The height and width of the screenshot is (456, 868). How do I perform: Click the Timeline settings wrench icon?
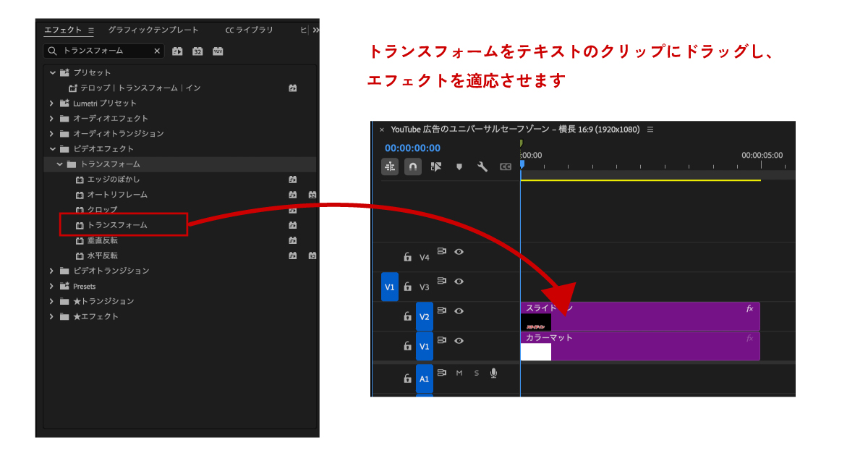pos(482,166)
